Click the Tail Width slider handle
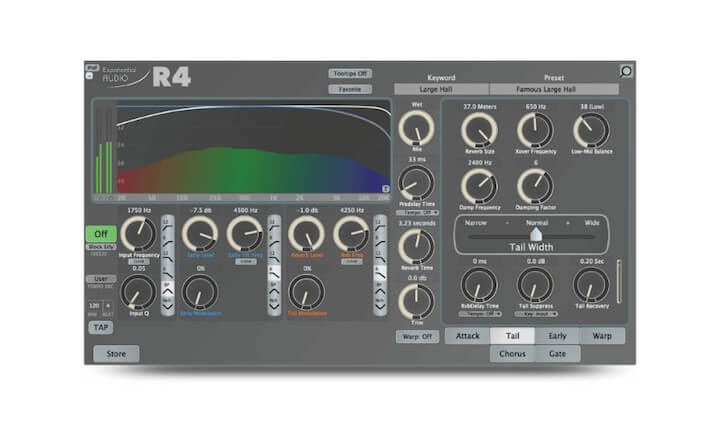Image resolution: width=720 pixels, height=436 pixels. [x=536, y=235]
